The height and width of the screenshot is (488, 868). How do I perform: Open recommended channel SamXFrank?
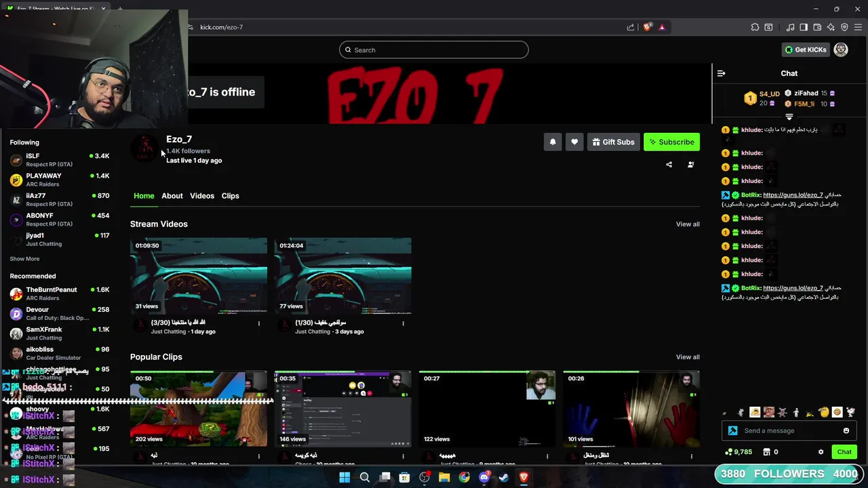tap(60, 333)
